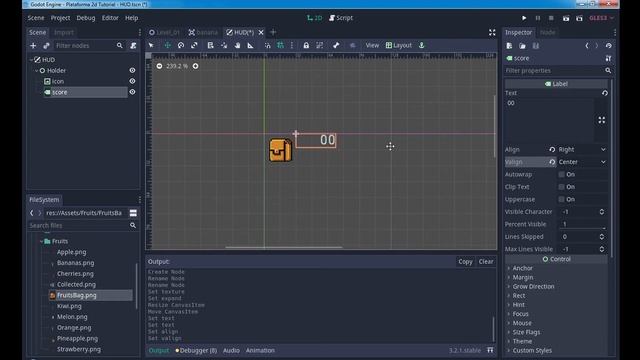
Task: Choose the Pan Mode hand tool
Action: coord(237,45)
